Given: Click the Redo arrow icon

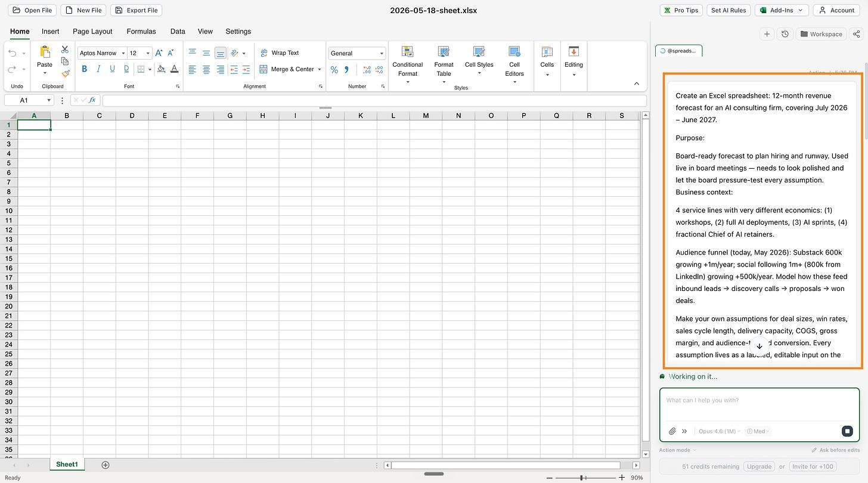Looking at the screenshot, I should click(x=12, y=69).
